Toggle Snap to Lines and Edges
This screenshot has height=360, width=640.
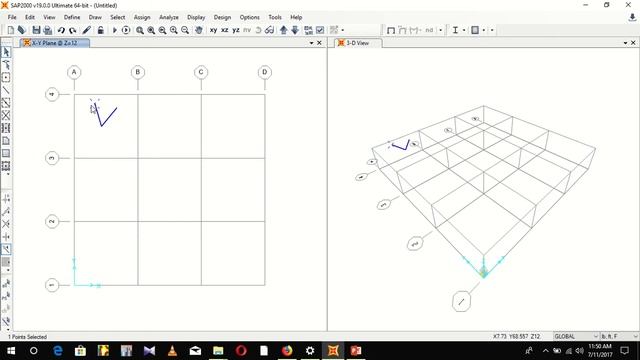pyautogui.click(x=6, y=211)
